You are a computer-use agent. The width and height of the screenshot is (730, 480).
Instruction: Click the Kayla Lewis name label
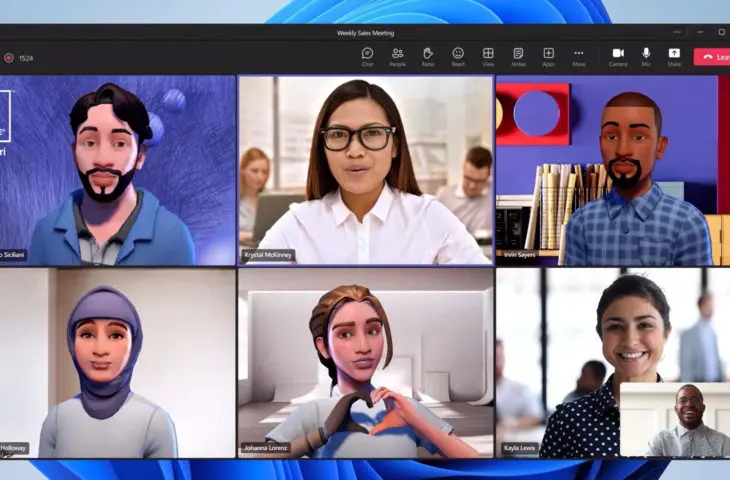(x=520, y=448)
